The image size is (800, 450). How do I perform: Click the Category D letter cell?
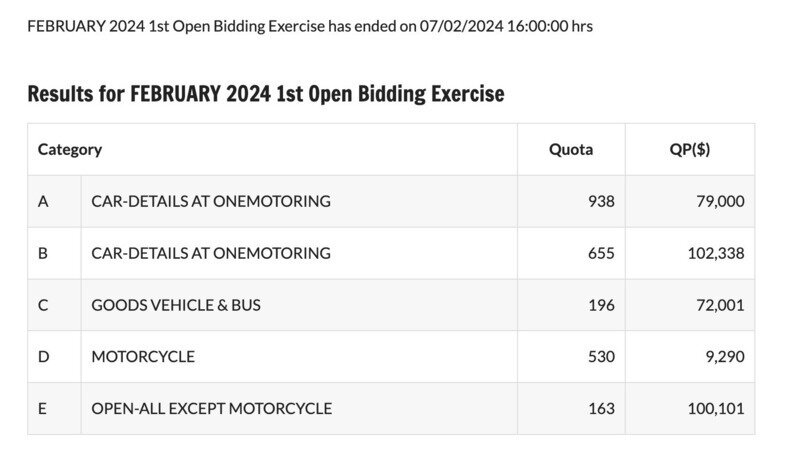(x=43, y=356)
